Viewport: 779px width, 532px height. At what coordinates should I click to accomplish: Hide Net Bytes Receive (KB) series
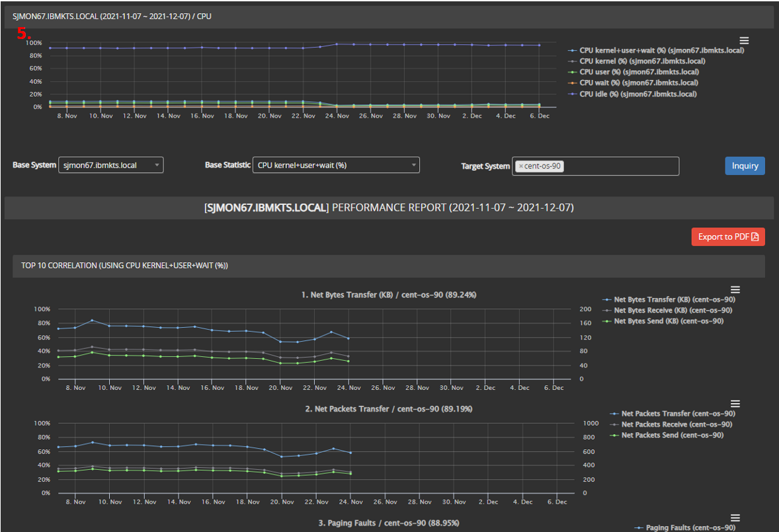(673, 310)
